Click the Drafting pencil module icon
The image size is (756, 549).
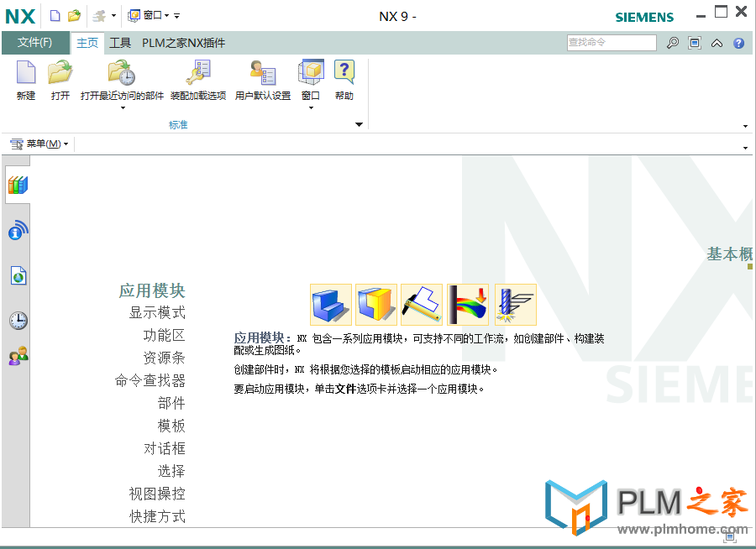pyautogui.click(x=422, y=305)
